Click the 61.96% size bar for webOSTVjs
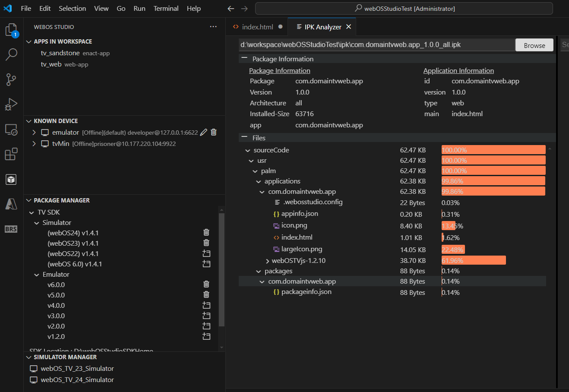This screenshot has height=392, width=569. click(x=474, y=261)
